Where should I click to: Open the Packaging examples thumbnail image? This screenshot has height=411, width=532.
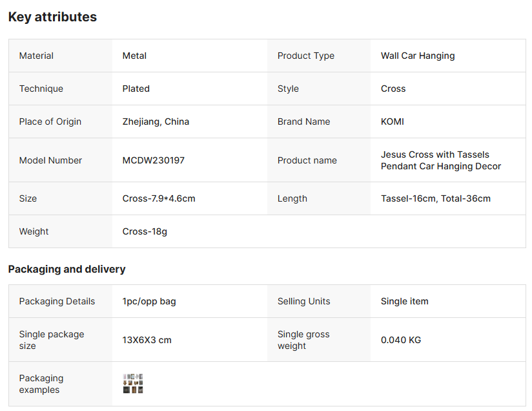(132, 383)
